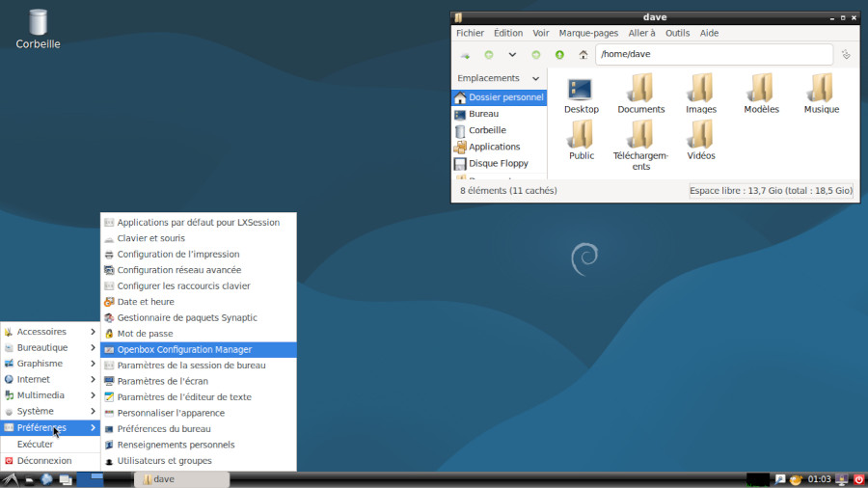The image size is (868, 488).
Task: Open the Images folder
Action: 701,95
